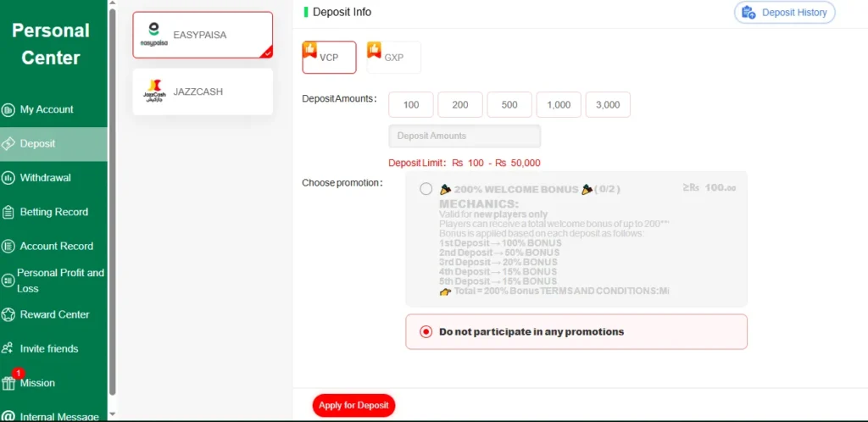
Task: Click the thumbs-up badge on VCP
Action: point(309,50)
